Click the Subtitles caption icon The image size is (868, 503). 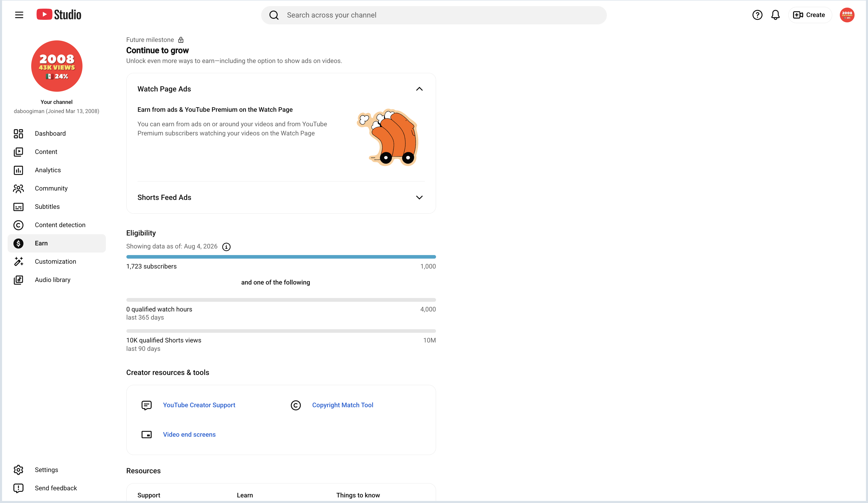point(18,207)
